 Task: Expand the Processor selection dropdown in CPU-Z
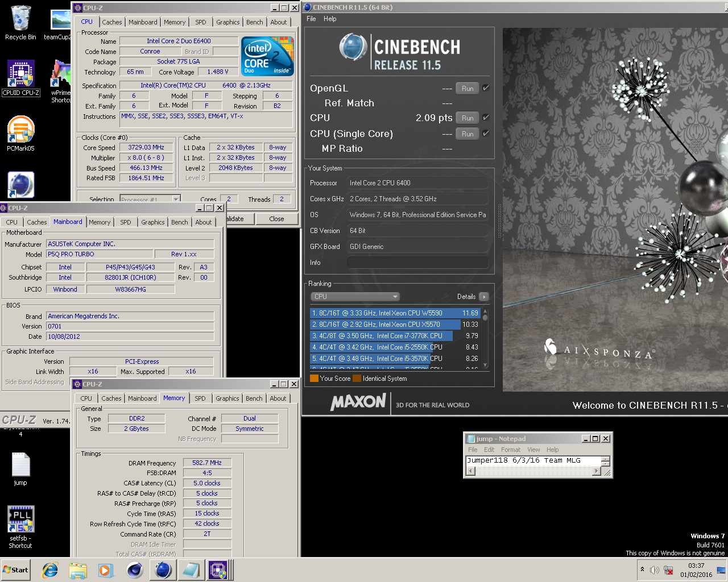(x=176, y=199)
